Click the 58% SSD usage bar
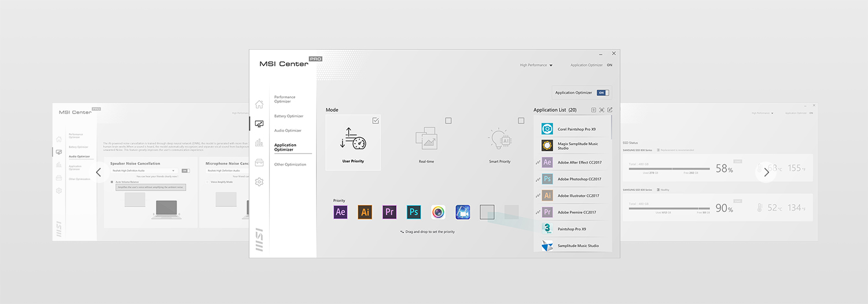The image size is (868, 304). pos(670,169)
